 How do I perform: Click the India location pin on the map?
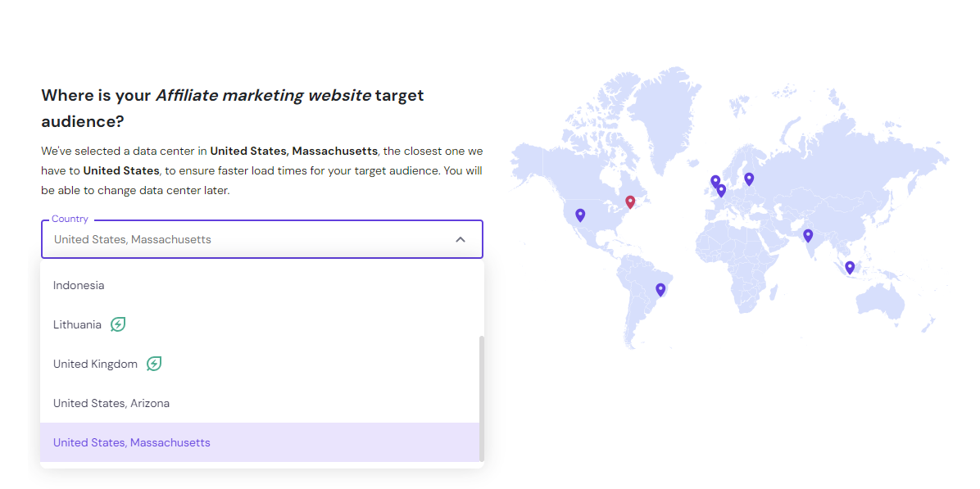[x=808, y=235]
